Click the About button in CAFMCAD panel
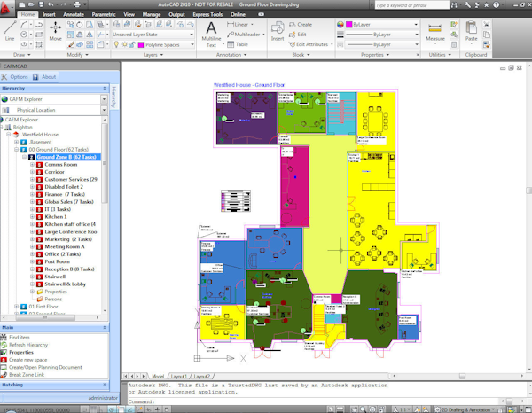Screen dimensions: 532x413 [x=44, y=77]
